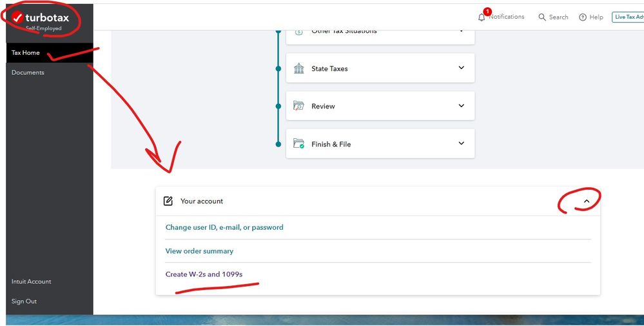Collapse the Your account panel chevron
644x326 pixels.
coord(587,201)
